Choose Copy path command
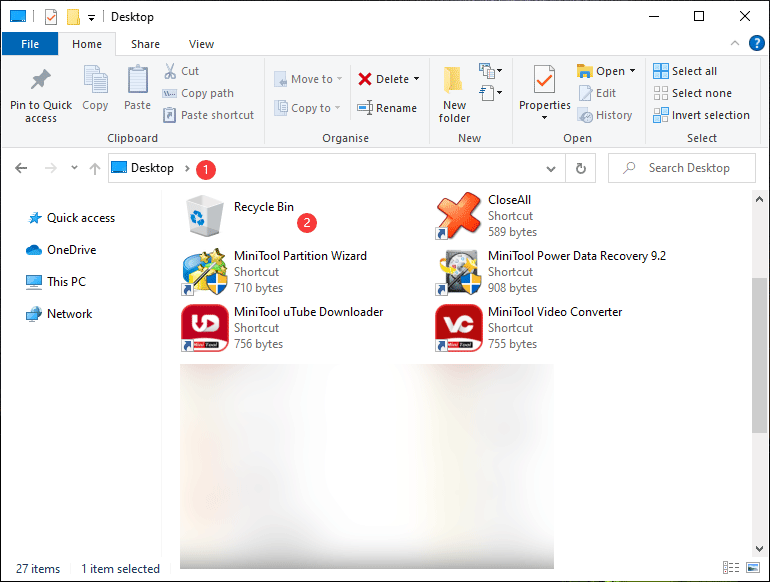This screenshot has width=770, height=582. 198,93
